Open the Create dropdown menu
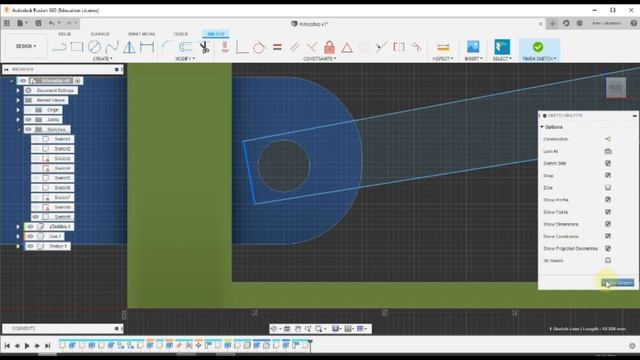 102,59
